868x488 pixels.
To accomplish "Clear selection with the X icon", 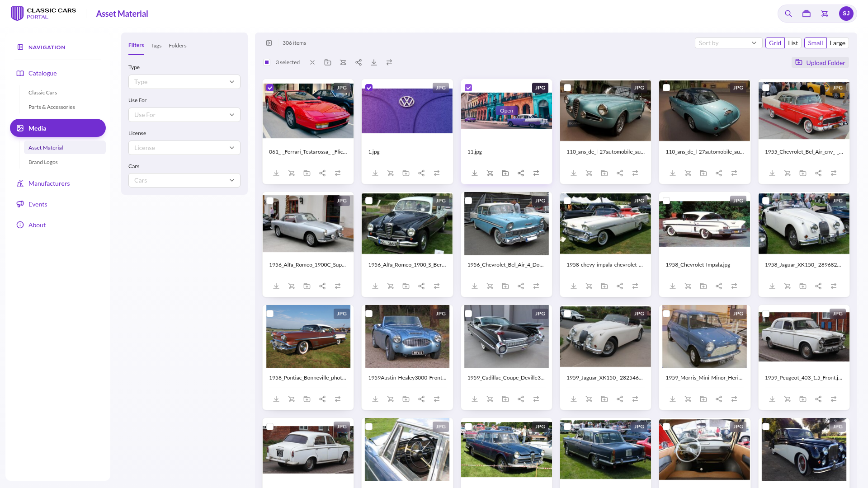I will (x=312, y=62).
